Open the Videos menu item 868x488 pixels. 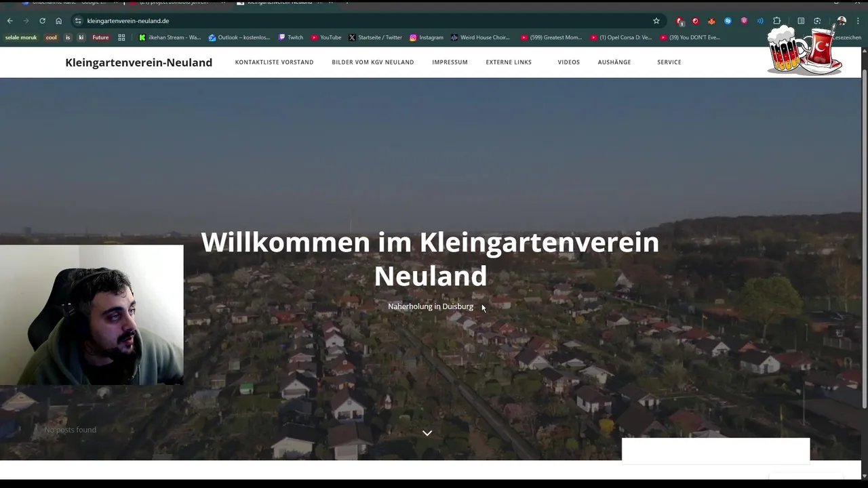(568, 62)
